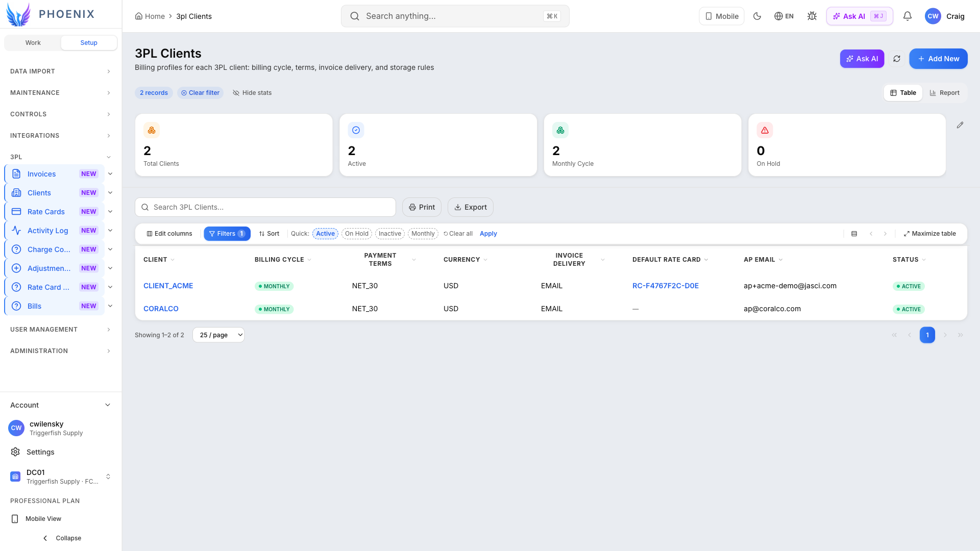Click the table density rows icon
Image resolution: width=980 pixels, height=551 pixels.
(854, 234)
